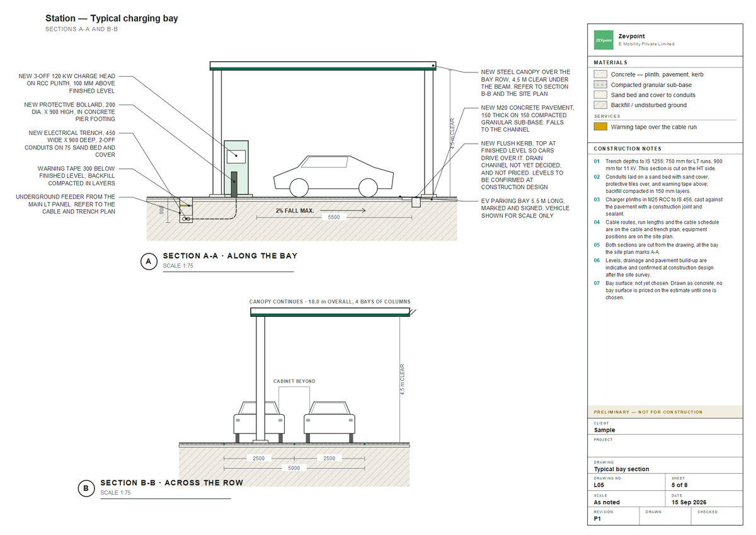Pick the orange Warning tape swatch
Screen dimensions: 756x535
click(600, 127)
